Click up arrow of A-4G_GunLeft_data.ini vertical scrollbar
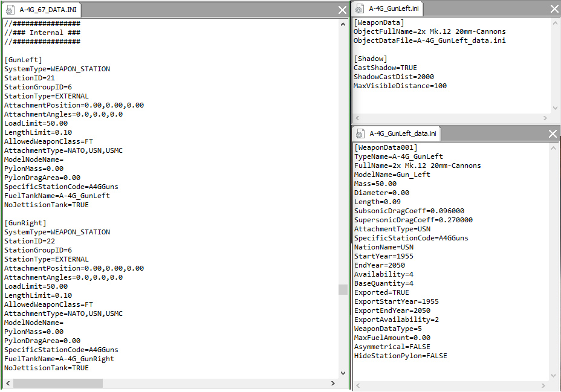The width and height of the screenshot is (561, 392). click(x=554, y=148)
